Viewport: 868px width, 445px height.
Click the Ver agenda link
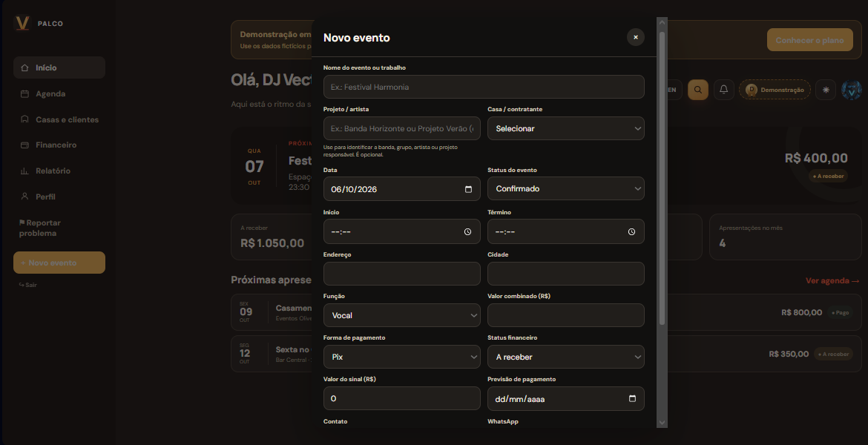tap(832, 280)
